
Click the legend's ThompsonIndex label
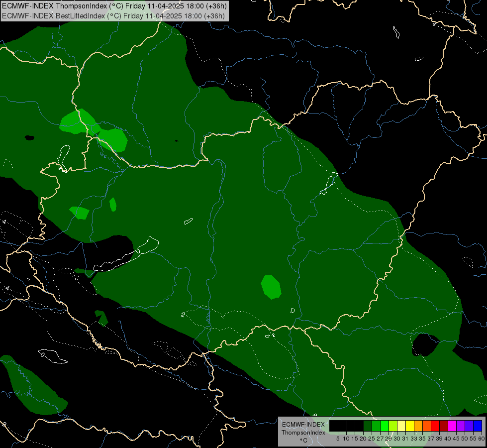pos(303,433)
